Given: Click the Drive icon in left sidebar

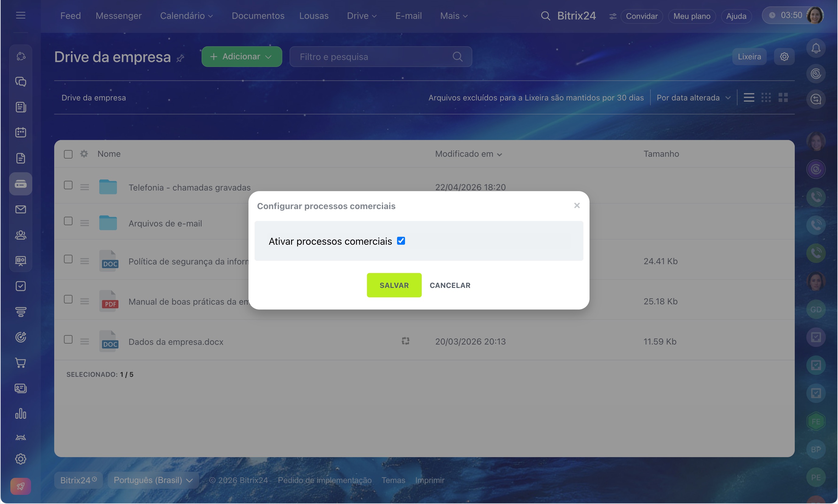Looking at the screenshot, I should (x=21, y=184).
